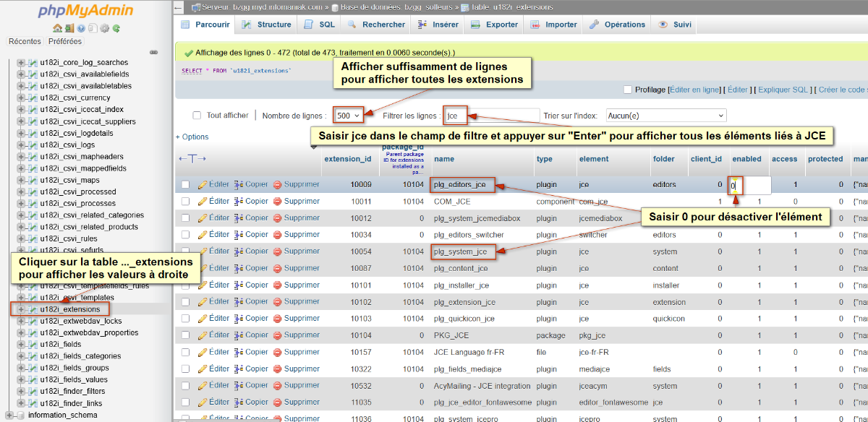Click the red delete icon for row 10101

pos(277,285)
